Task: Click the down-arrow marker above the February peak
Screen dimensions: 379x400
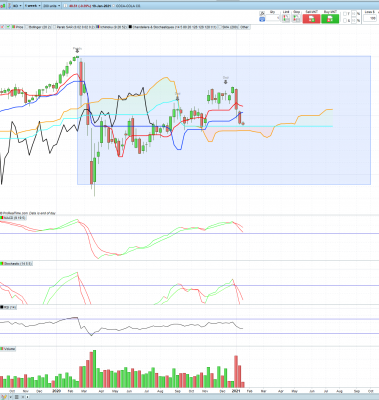Action: tap(77, 50)
